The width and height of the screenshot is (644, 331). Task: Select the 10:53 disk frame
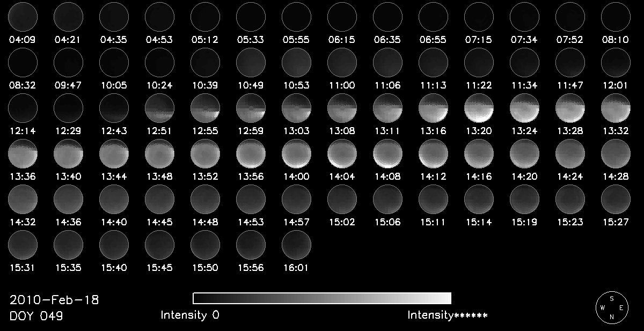(x=296, y=62)
